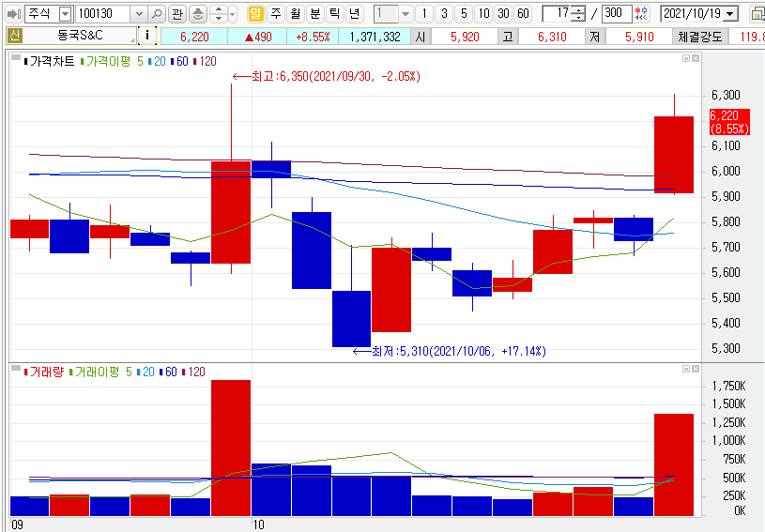This screenshot has height=532, width=765.
Task: Click the stock code field 100130
Action: pos(103,14)
